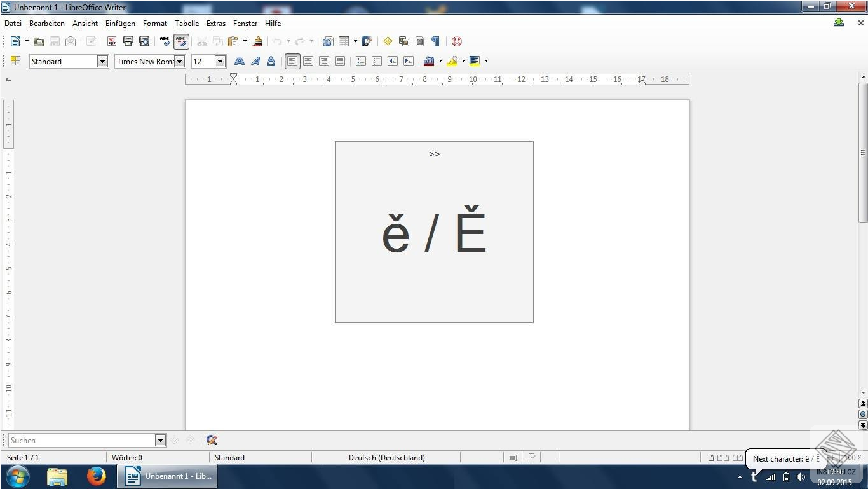Toggle bold text formatting
Viewport: 868px width, 489px height.
(240, 61)
